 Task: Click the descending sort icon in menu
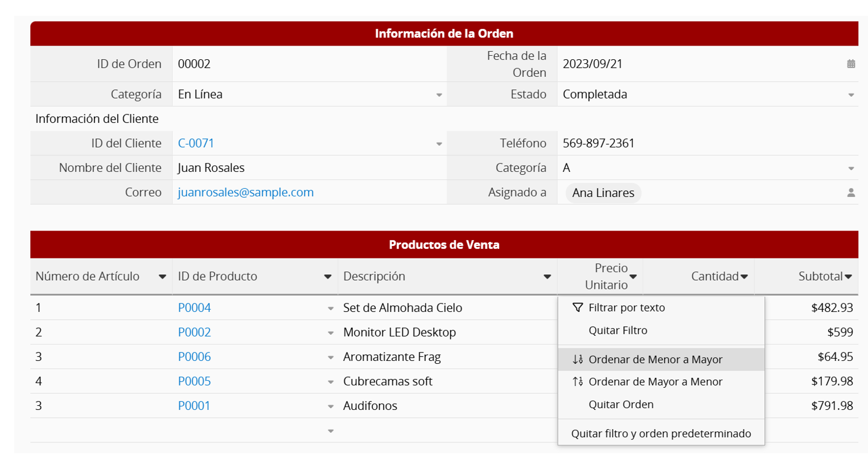tap(578, 382)
